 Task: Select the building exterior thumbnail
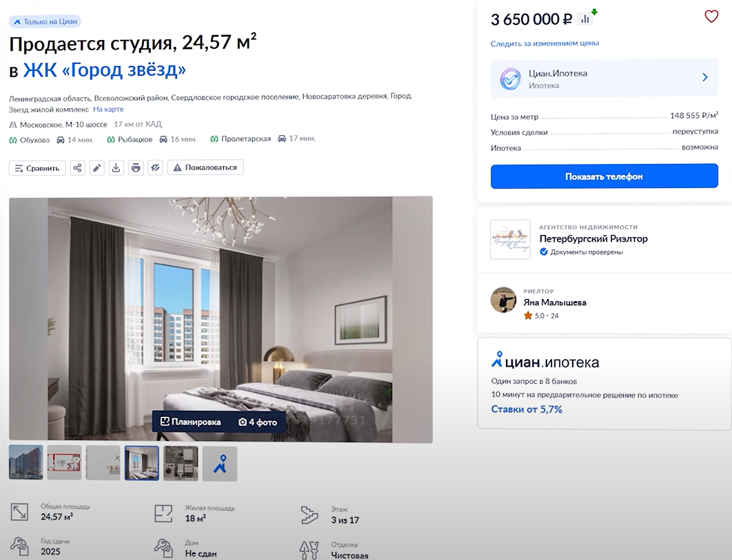(x=26, y=462)
